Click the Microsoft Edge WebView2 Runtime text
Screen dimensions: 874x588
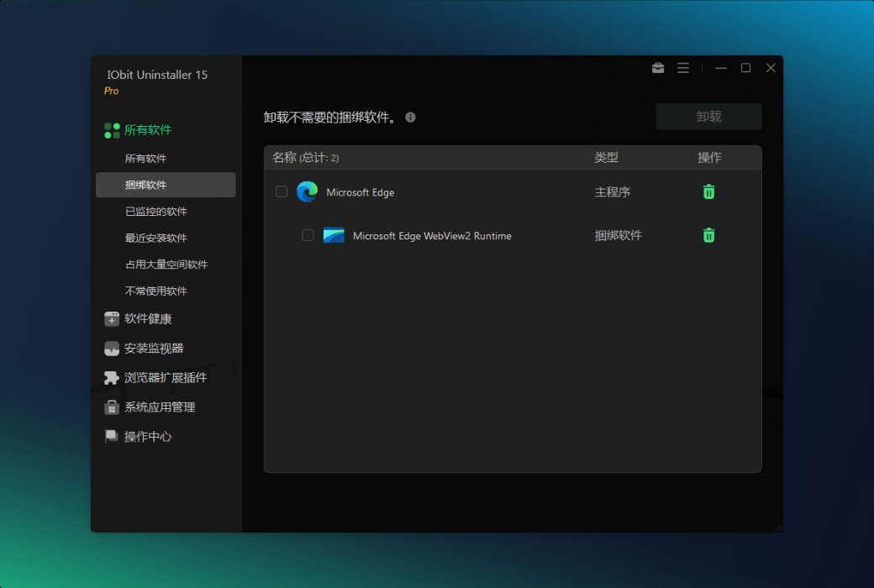432,236
